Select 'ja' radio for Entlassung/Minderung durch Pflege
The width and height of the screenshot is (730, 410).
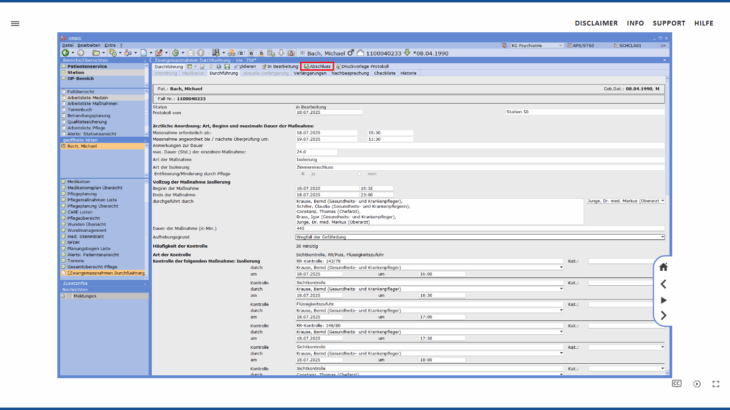click(x=299, y=174)
